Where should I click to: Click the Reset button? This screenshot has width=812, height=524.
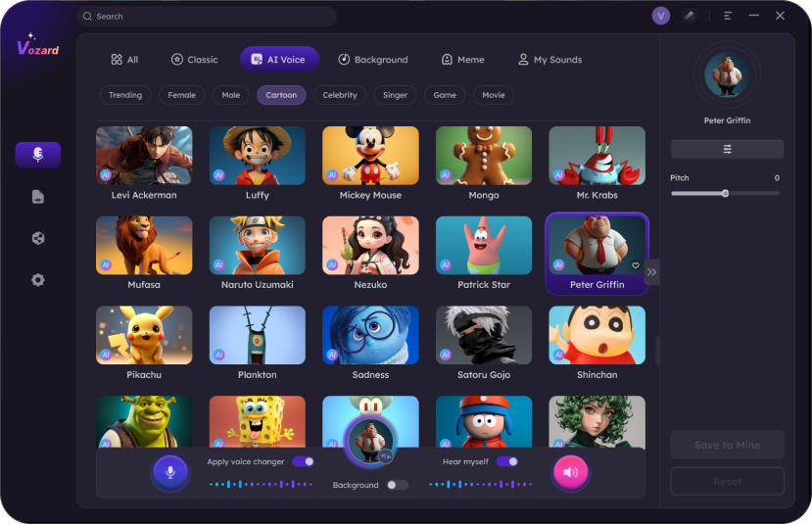(x=727, y=482)
